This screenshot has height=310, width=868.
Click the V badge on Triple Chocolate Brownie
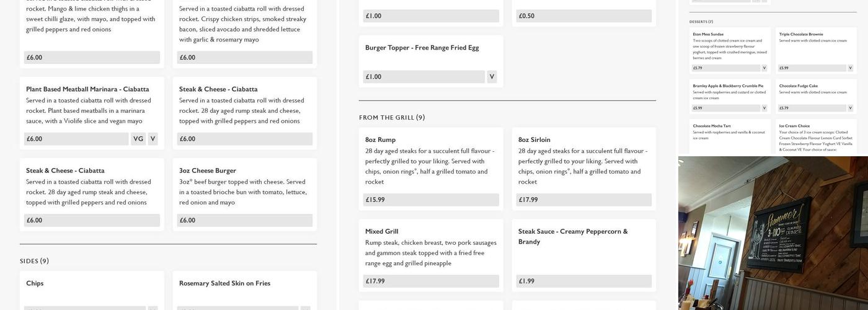click(850, 68)
